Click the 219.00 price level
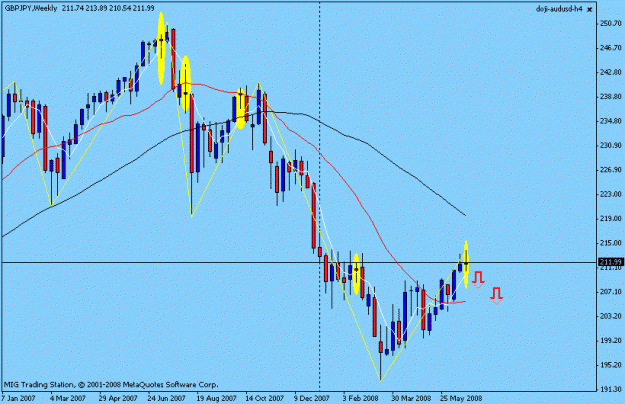Viewport: 625px width, 404px height. tap(611, 219)
